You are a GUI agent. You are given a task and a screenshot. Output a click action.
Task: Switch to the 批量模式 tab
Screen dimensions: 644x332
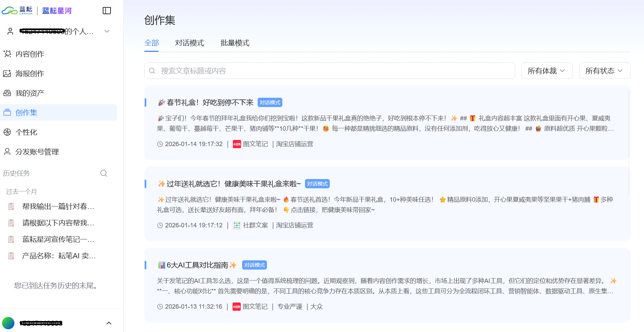[235, 43]
